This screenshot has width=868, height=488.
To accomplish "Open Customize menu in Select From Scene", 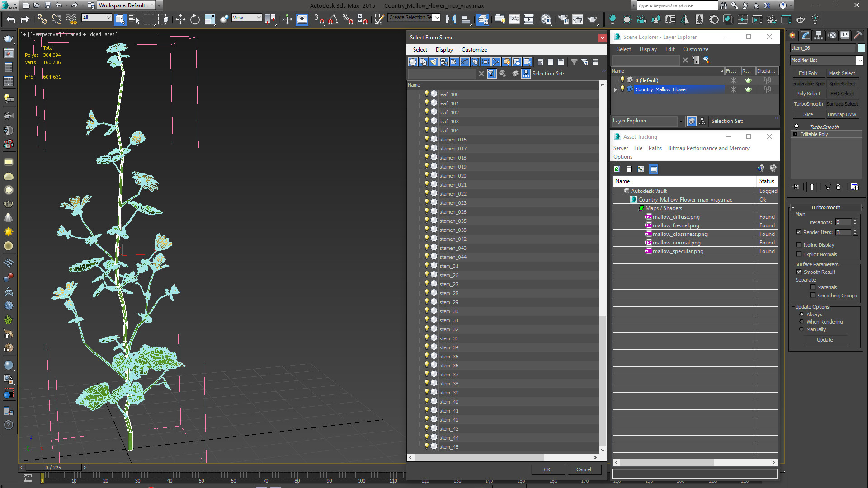I will pos(474,50).
